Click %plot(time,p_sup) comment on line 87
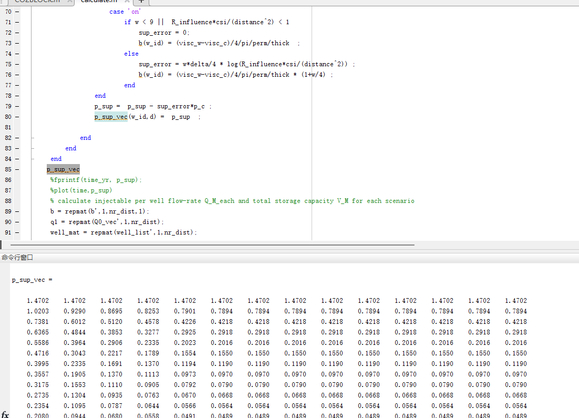The image size is (579, 418). pyautogui.click(x=81, y=191)
